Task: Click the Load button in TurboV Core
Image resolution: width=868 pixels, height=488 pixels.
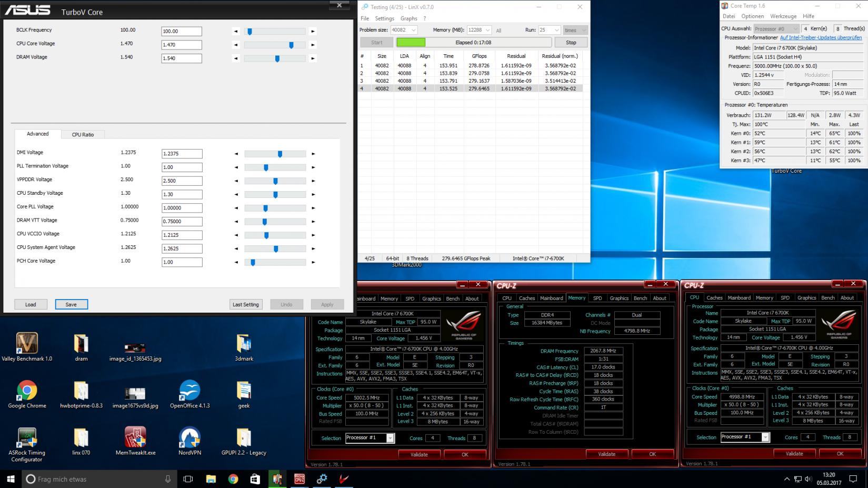Action: (31, 304)
